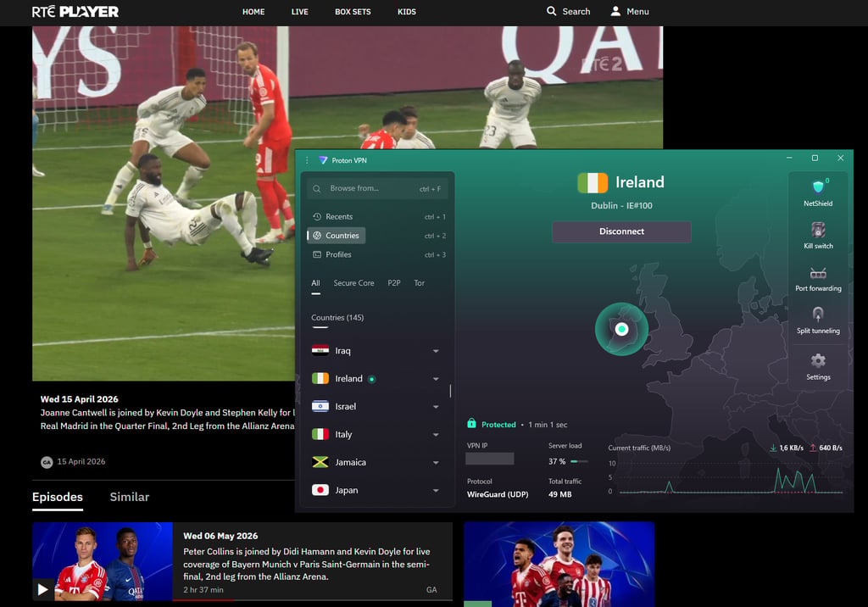Click the hidden VPN IP field
Screen dimensions: 868x607
pos(489,459)
